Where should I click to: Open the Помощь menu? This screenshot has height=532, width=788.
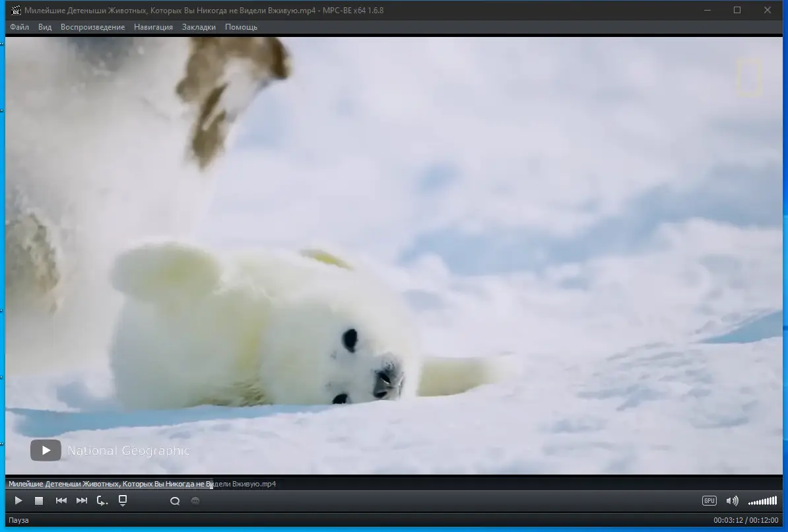point(241,27)
